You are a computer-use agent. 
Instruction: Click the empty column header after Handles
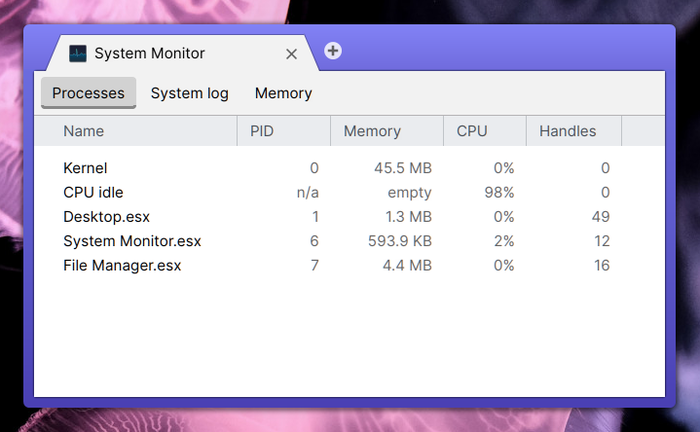(x=642, y=131)
